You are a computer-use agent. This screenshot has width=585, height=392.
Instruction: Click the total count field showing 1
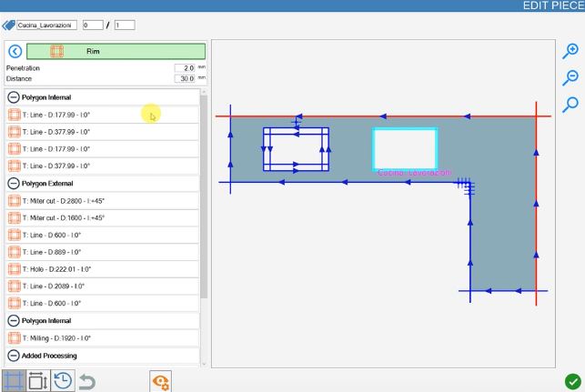[x=125, y=25]
